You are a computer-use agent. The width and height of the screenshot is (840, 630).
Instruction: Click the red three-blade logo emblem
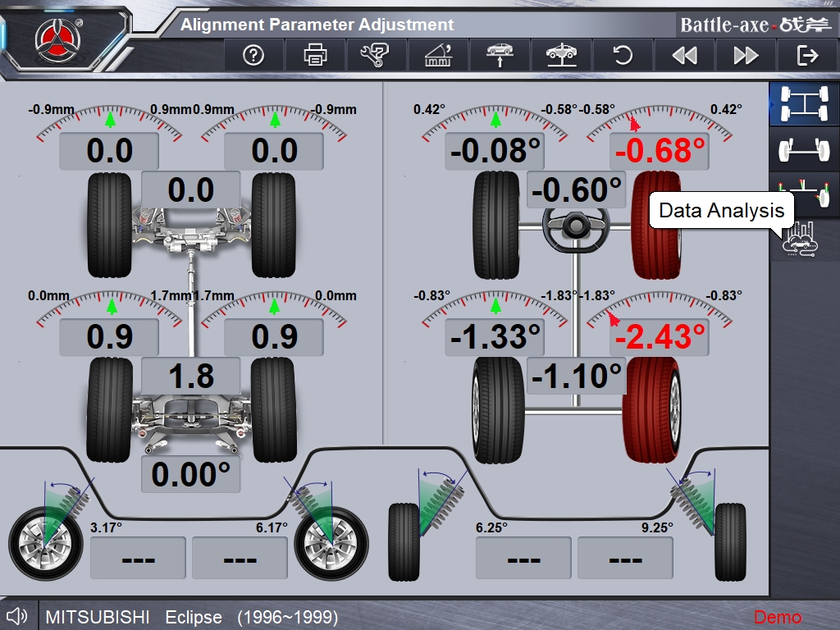coord(58,40)
